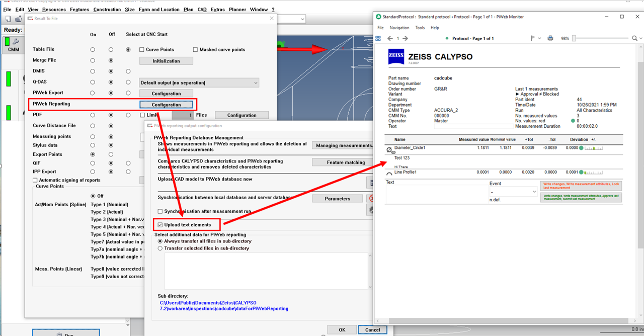Click the Line Profile1 characteristic symbol
Viewport: 644px width, 336px height.
coord(389,174)
